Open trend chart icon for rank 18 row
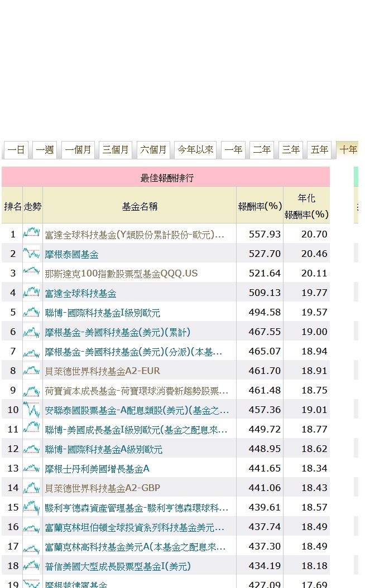 (x=32, y=565)
